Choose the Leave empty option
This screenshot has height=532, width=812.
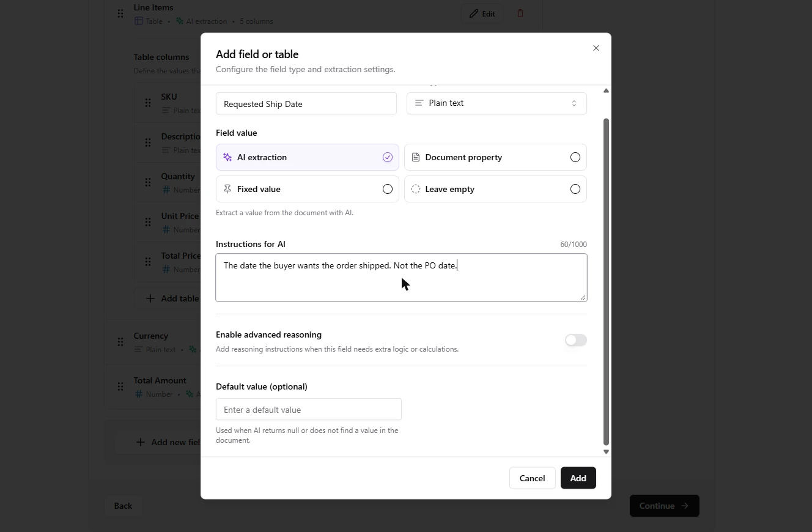tap(495, 189)
